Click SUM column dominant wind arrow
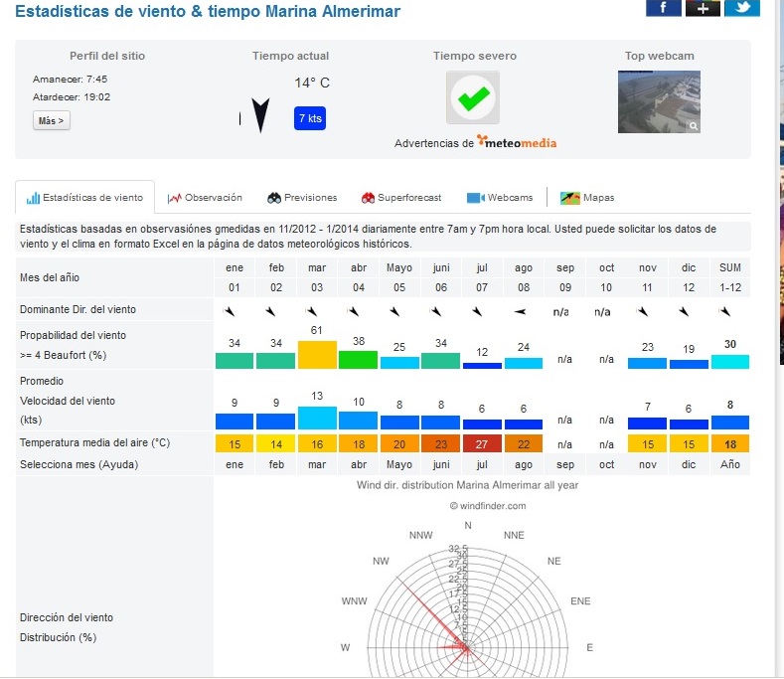The height and width of the screenshot is (679, 784). click(x=725, y=312)
